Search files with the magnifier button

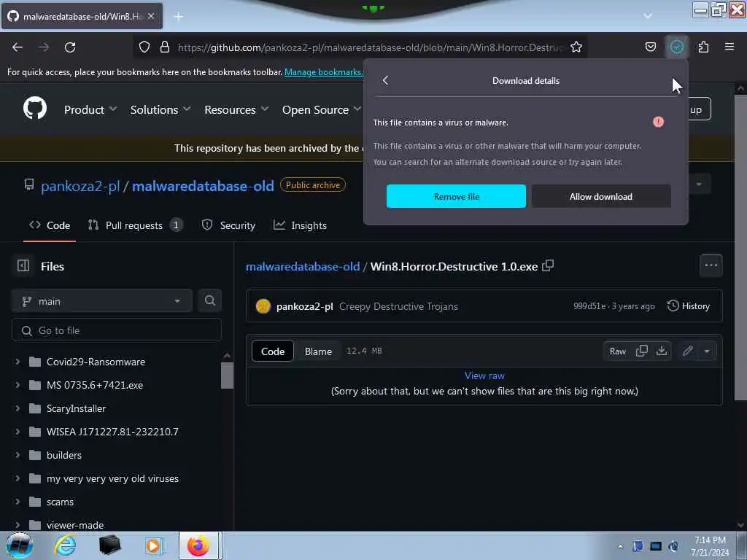[209, 300]
